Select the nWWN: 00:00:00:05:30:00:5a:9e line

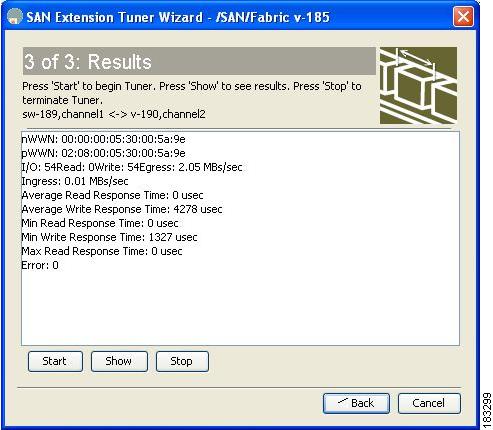(x=103, y=139)
